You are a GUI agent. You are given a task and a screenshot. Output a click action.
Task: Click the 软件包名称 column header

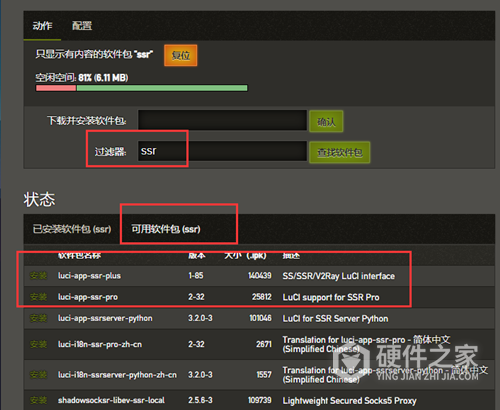(x=80, y=256)
